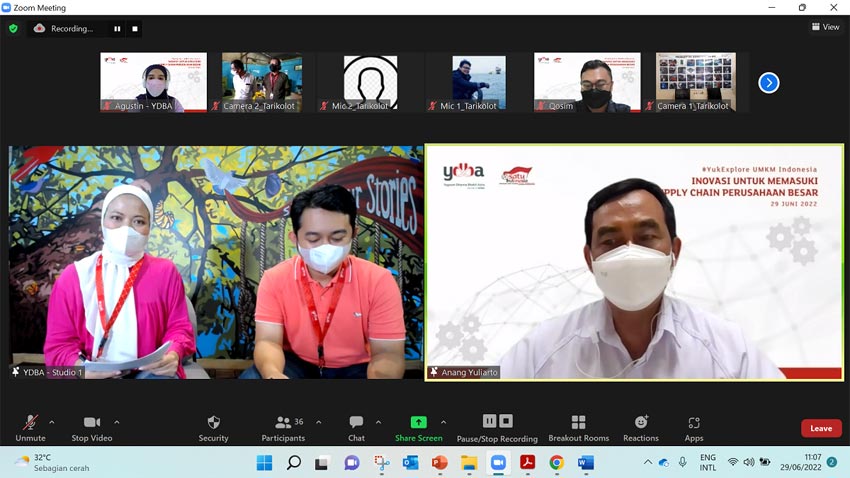Viewport: 850px width, 478px height.
Task: Open the clock showing 11:07 29/06/2022
Action: (x=801, y=462)
